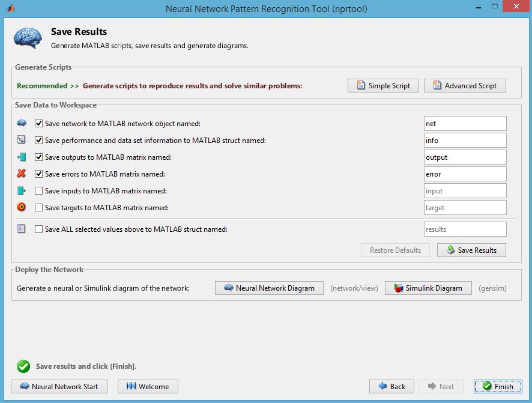Click the network brain icon beside the save network row
Screen dimensions: 532x403
pyautogui.click(x=22, y=123)
